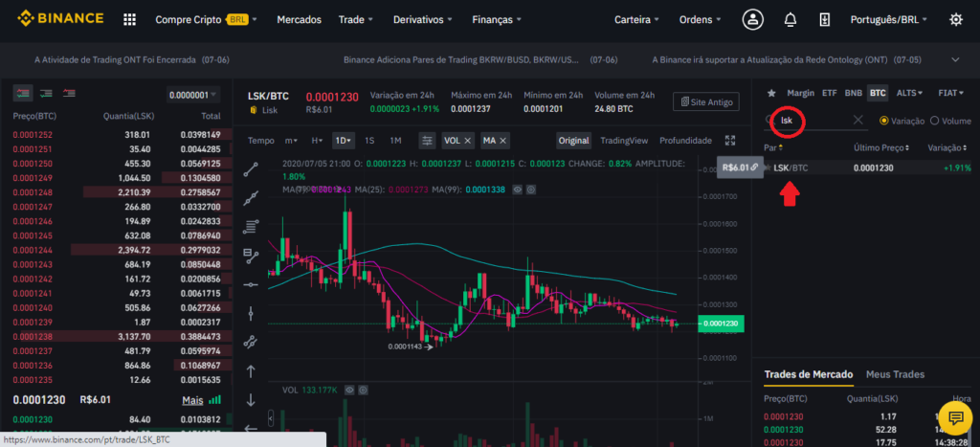Click the app download icon
The image size is (980, 447).
tap(824, 19)
